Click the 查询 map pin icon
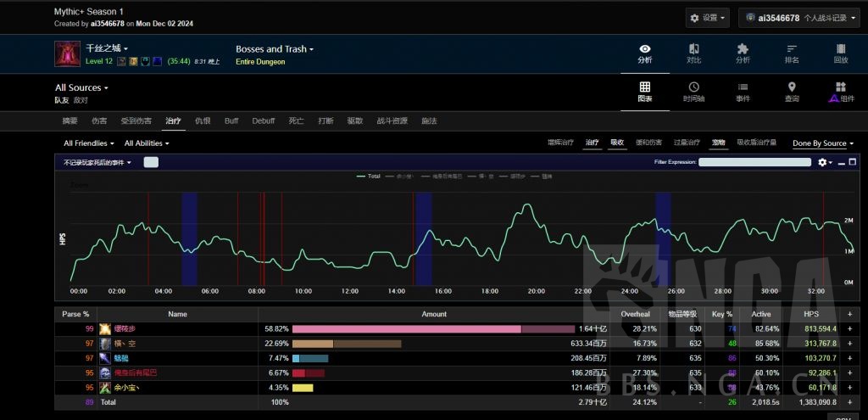Image resolution: width=868 pixels, height=420 pixels. coord(792,87)
